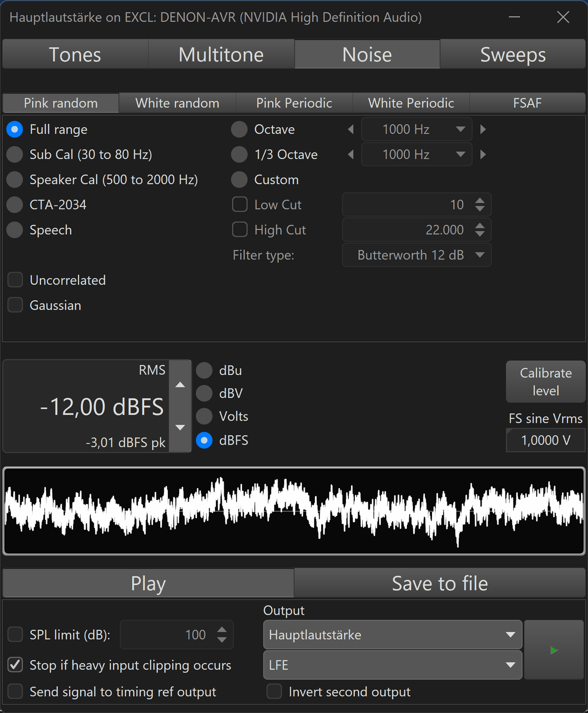Enable the Uncorrelated checkbox
The image size is (588, 713).
coord(15,280)
